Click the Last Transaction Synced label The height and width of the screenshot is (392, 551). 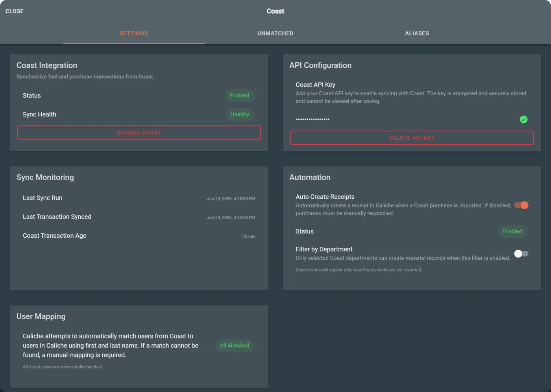tap(57, 217)
